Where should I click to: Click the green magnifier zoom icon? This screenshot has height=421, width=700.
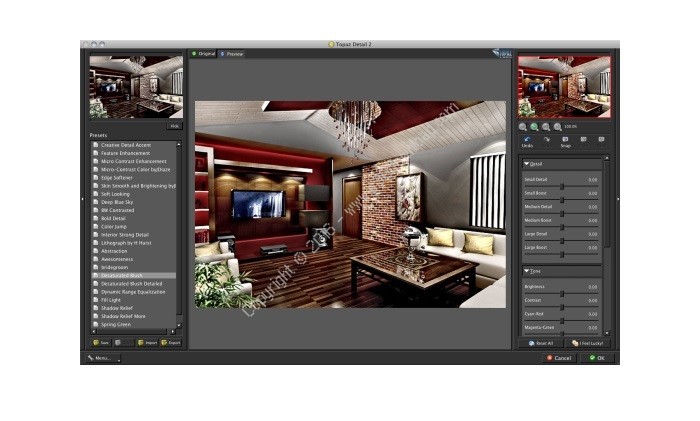coord(534,127)
